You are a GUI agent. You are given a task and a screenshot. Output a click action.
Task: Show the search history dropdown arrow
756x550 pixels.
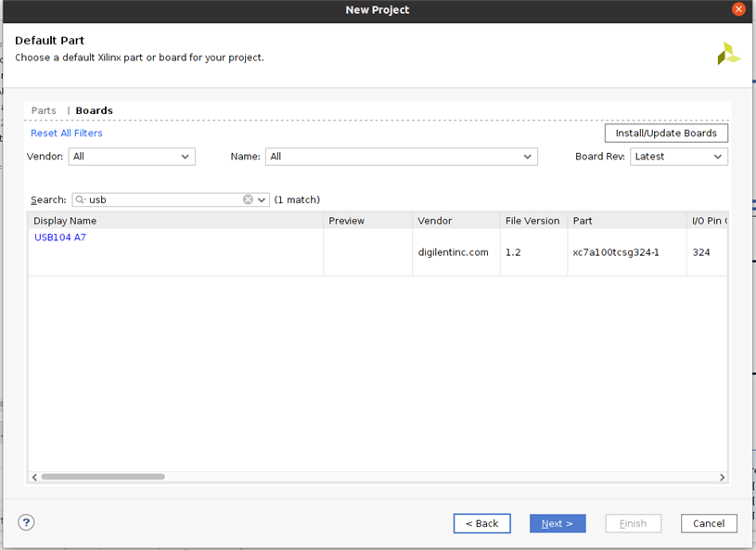click(x=262, y=199)
